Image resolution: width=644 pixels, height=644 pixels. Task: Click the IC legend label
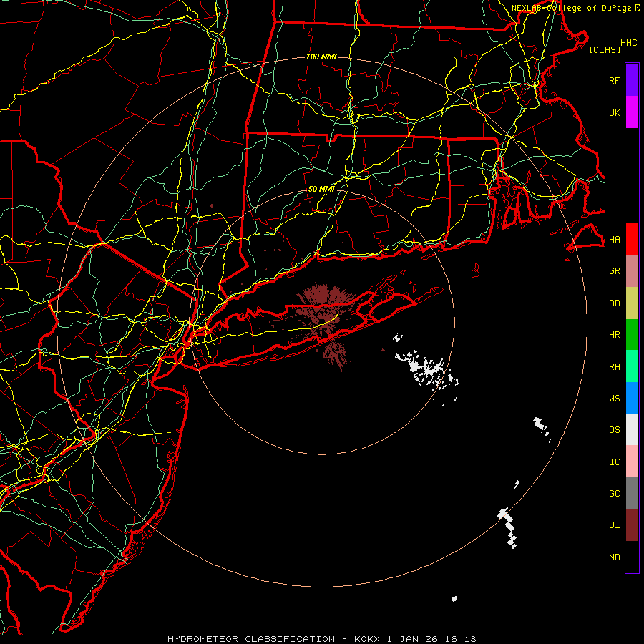pyautogui.click(x=614, y=462)
